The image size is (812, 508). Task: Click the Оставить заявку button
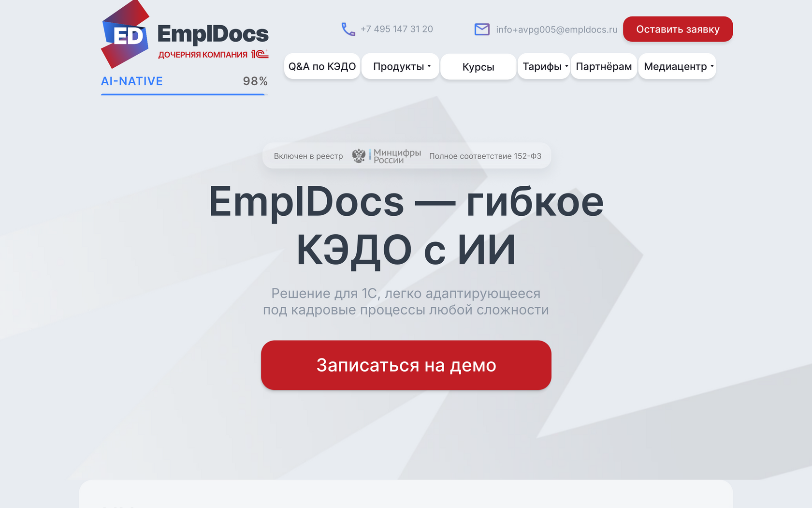coord(678,29)
